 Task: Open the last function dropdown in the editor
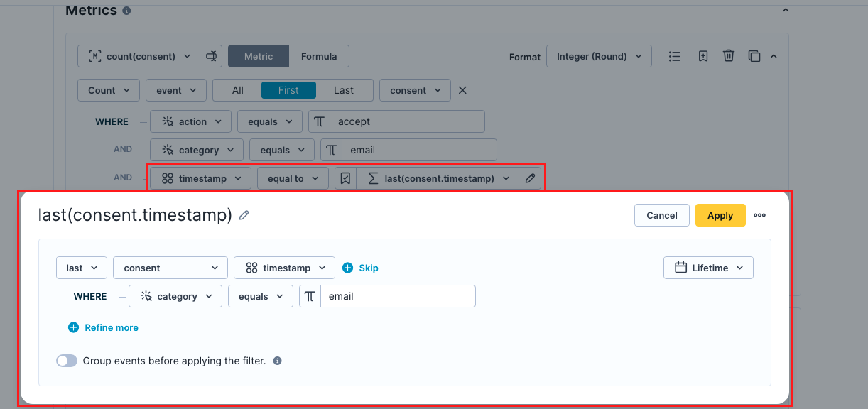pos(82,268)
